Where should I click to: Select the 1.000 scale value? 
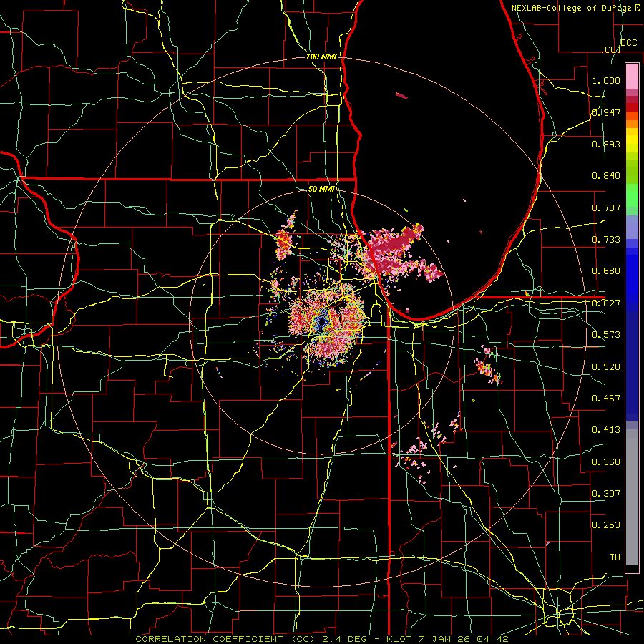pos(606,80)
